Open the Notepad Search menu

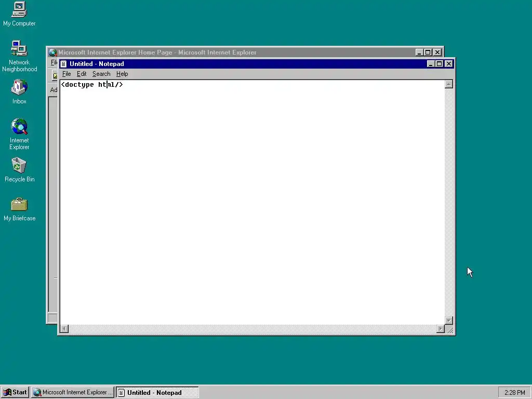pyautogui.click(x=101, y=74)
